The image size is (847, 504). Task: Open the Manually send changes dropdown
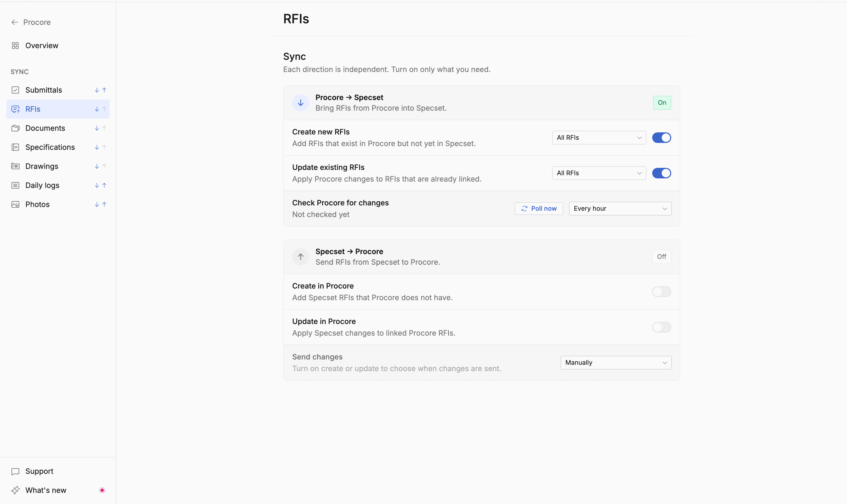[x=616, y=363]
